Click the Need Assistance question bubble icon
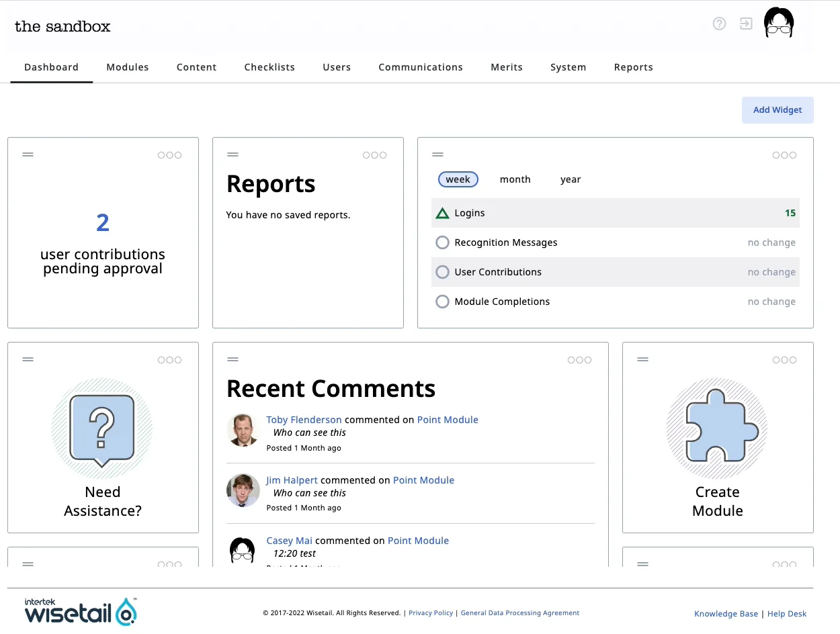840x634 pixels. click(x=102, y=428)
